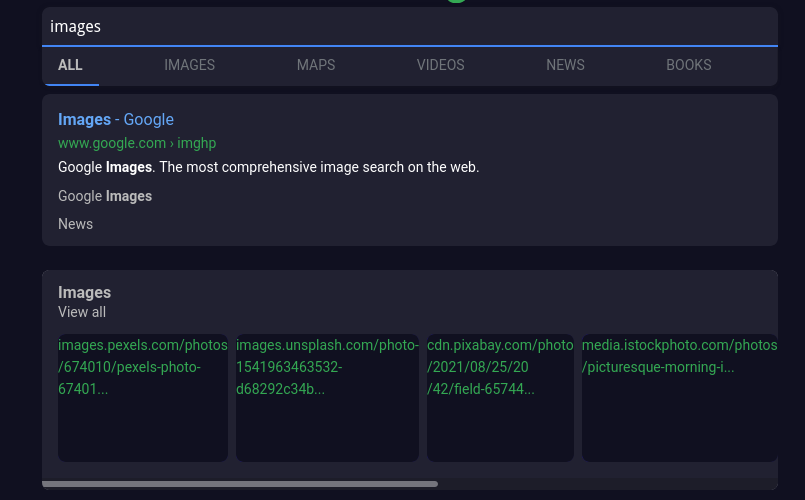Screen dimensions: 805x500
Task: Select the ALL tab
Action: point(70,65)
